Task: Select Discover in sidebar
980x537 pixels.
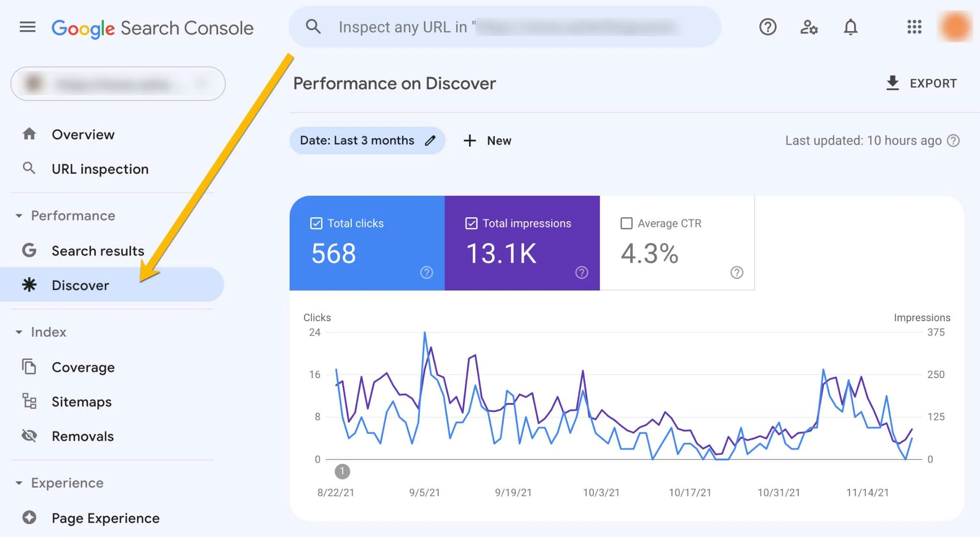Action: point(112,285)
